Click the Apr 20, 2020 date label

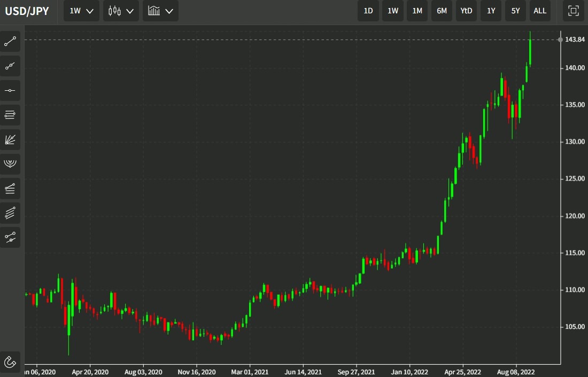90,372
